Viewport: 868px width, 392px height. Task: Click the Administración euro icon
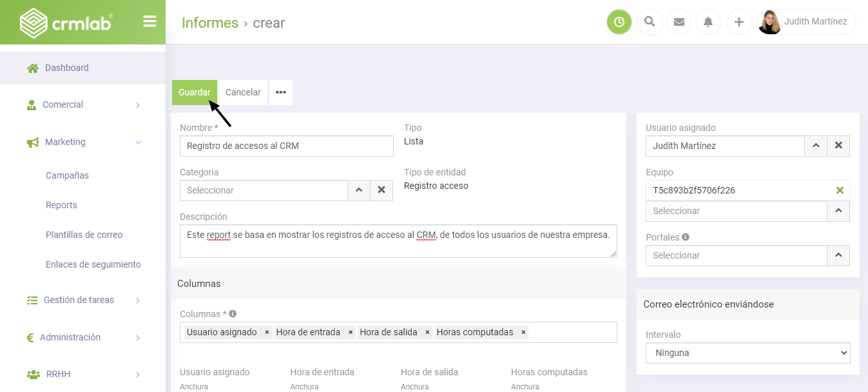coord(30,337)
